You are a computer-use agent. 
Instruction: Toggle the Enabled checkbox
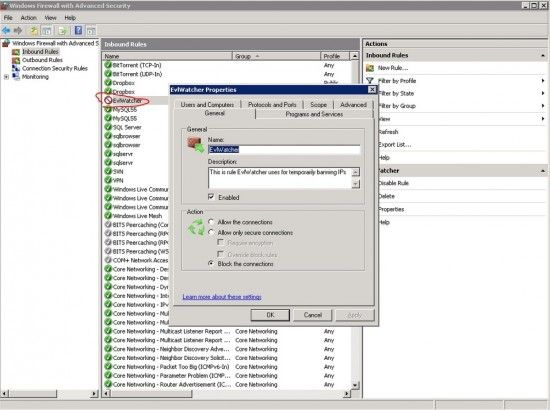click(x=211, y=197)
